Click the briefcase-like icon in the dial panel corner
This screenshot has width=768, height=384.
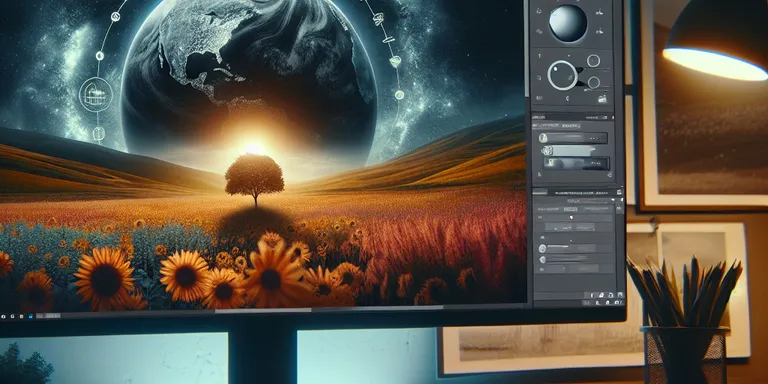602,99
